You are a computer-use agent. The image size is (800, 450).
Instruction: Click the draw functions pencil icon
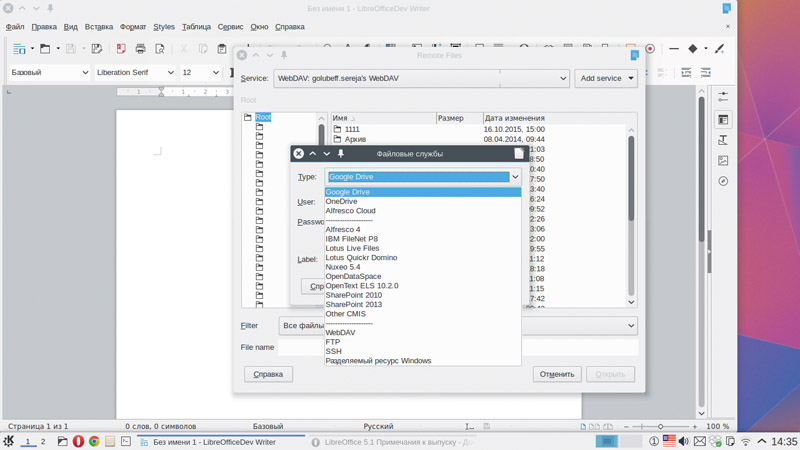(x=719, y=49)
